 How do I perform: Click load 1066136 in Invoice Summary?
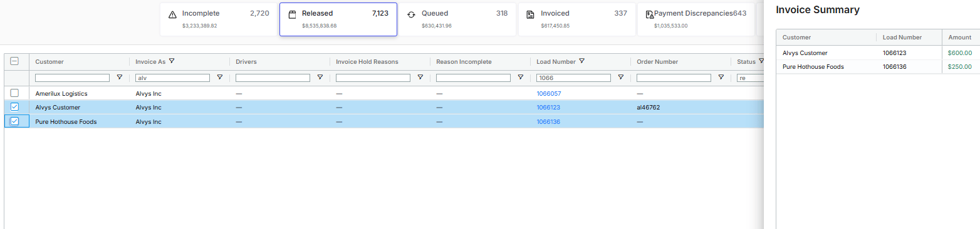(x=895, y=66)
